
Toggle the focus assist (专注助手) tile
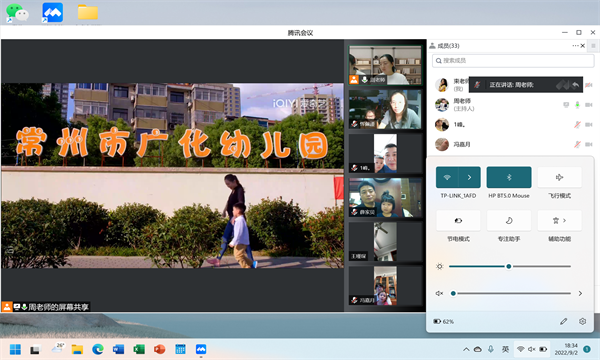(x=509, y=220)
